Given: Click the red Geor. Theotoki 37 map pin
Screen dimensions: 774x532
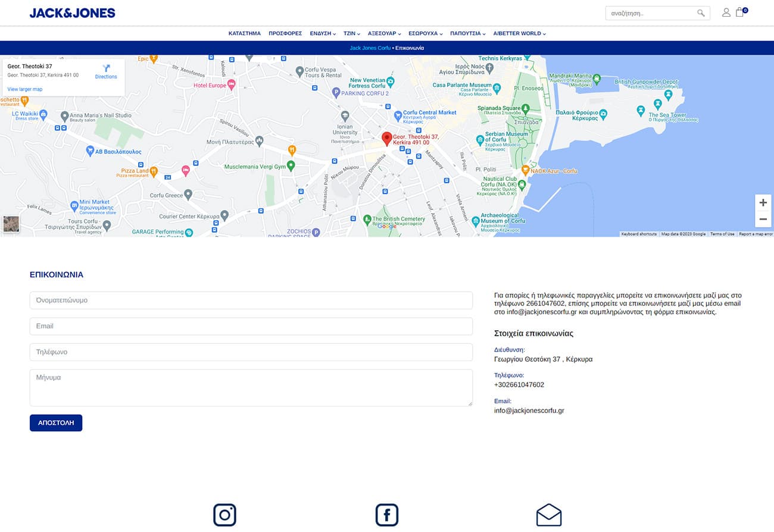Looking at the screenshot, I should click(x=386, y=139).
